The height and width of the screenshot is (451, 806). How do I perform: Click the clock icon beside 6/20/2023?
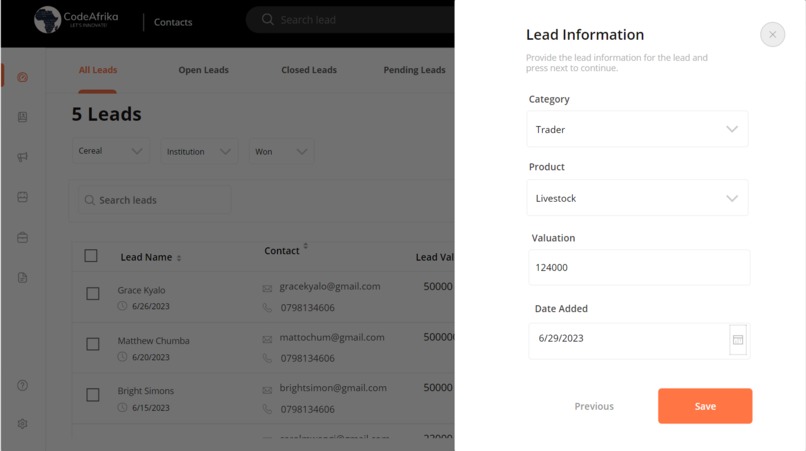pos(122,356)
